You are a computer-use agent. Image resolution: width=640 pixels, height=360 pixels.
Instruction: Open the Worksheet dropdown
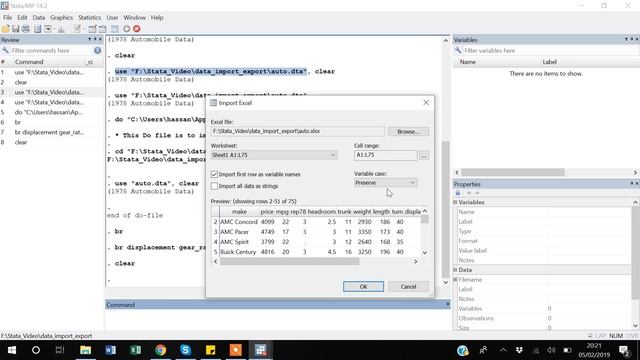pos(333,155)
